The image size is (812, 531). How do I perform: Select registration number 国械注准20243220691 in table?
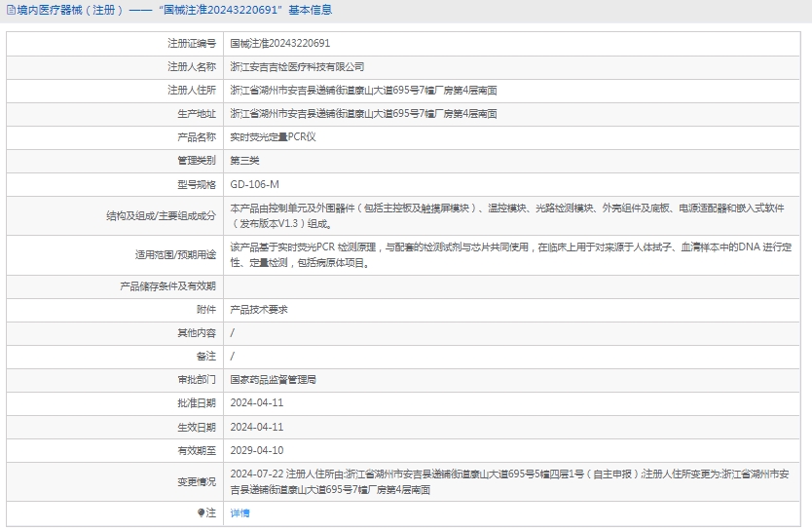pos(279,44)
